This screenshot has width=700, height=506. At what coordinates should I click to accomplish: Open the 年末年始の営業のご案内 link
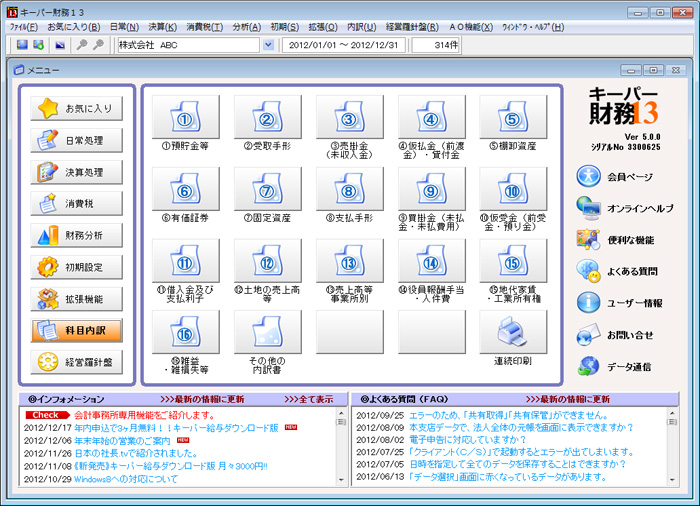(x=122, y=441)
